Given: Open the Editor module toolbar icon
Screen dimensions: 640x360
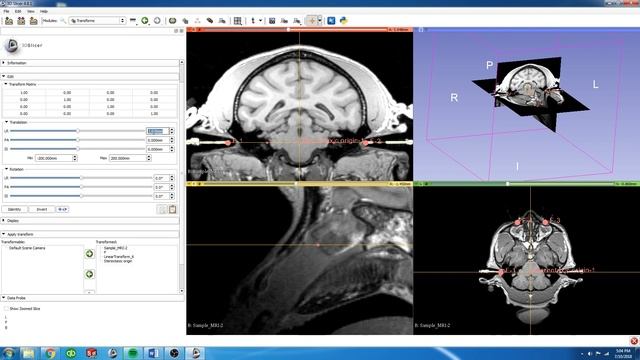Looking at the screenshot, I should pyautogui.click(x=222, y=21).
